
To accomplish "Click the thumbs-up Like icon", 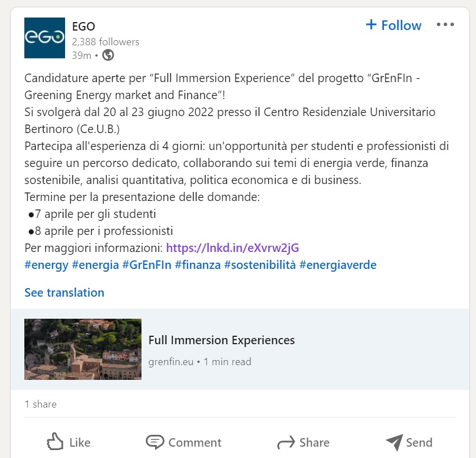I will tap(55, 441).
